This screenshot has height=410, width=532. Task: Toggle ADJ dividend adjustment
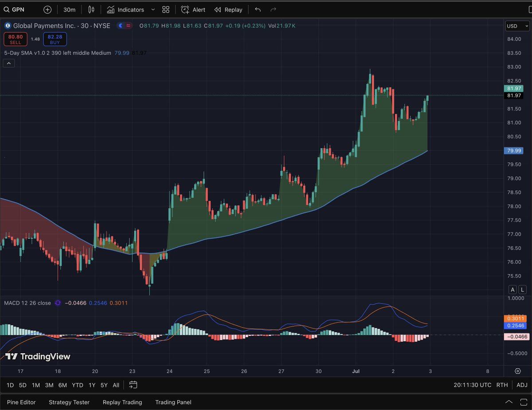522,385
